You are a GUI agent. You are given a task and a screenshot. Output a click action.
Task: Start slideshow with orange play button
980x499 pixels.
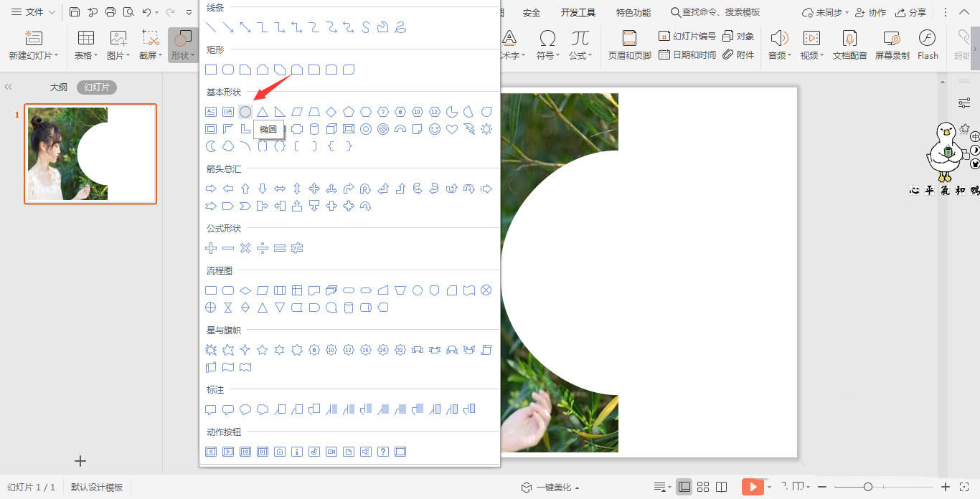coord(753,487)
